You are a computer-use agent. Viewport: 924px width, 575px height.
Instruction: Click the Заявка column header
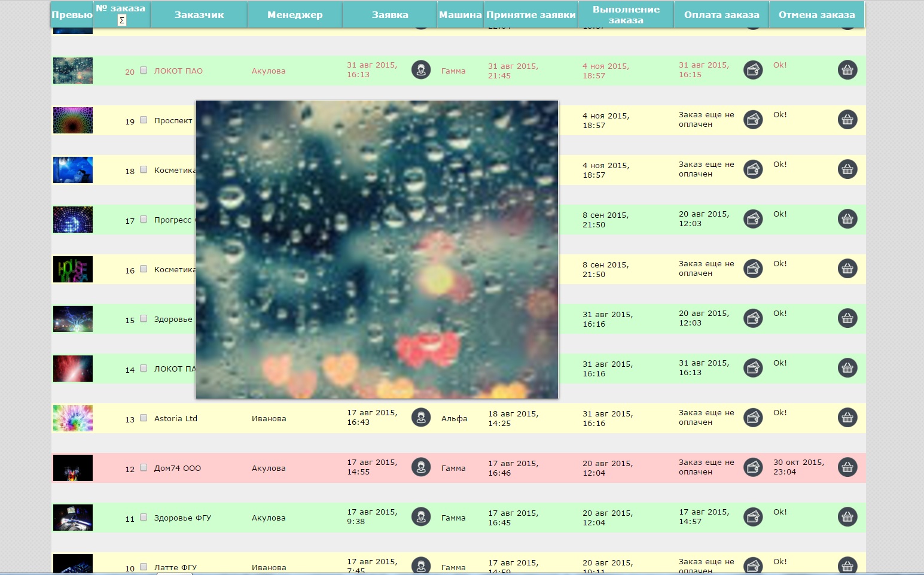pos(390,14)
